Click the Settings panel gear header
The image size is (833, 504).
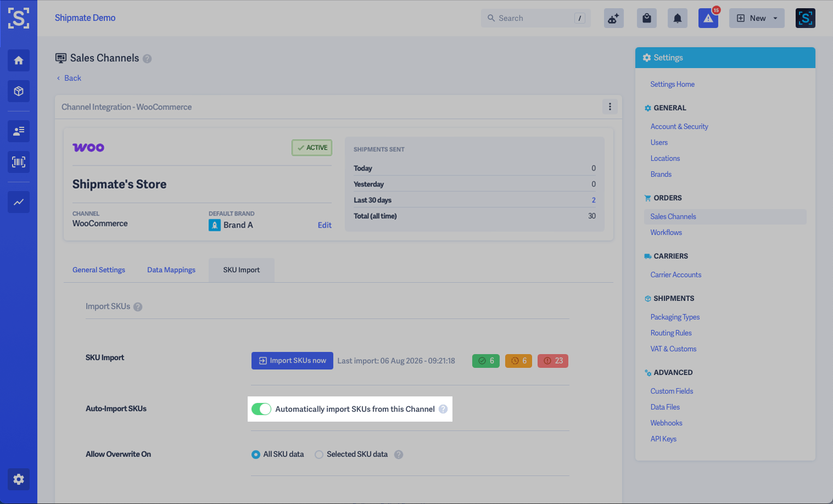point(725,58)
